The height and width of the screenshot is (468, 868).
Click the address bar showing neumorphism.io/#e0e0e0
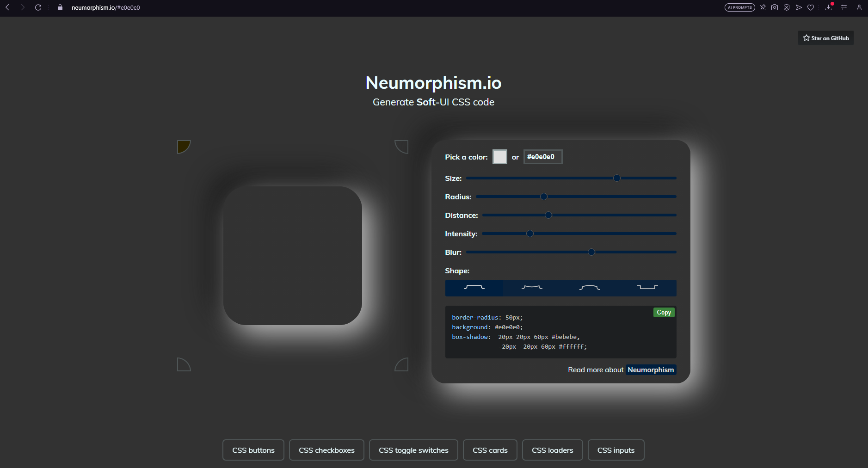pyautogui.click(x=106, y=7)
